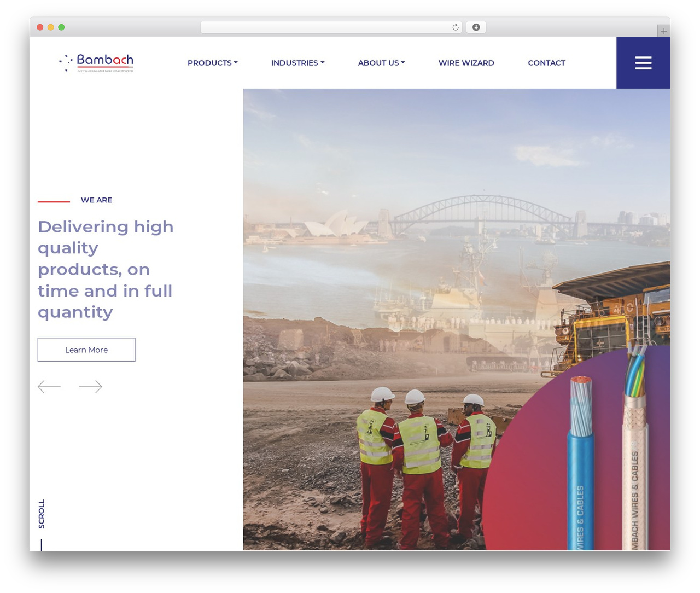Viewport: 700px width, 593px height.
Task: Reload the page in browser
Action: tap(456, 27)
